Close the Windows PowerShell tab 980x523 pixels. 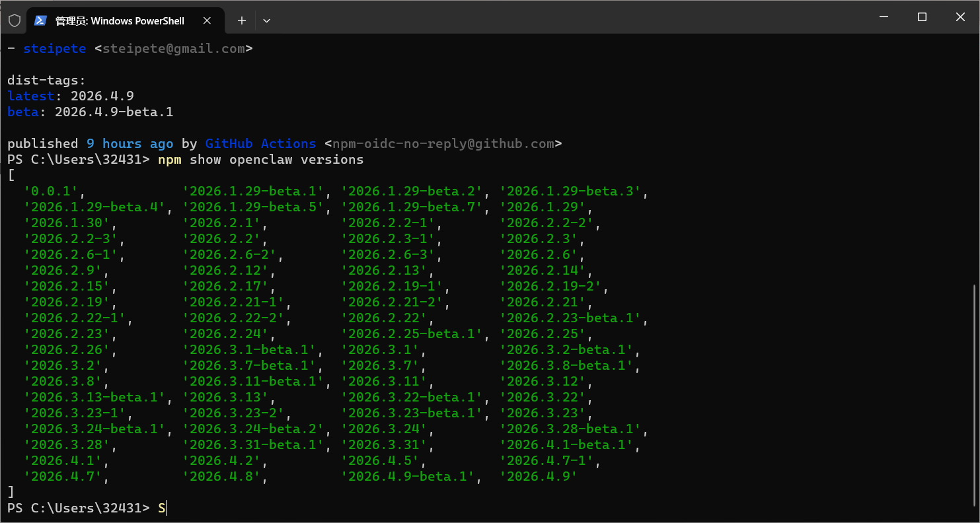tap(207, 20)
